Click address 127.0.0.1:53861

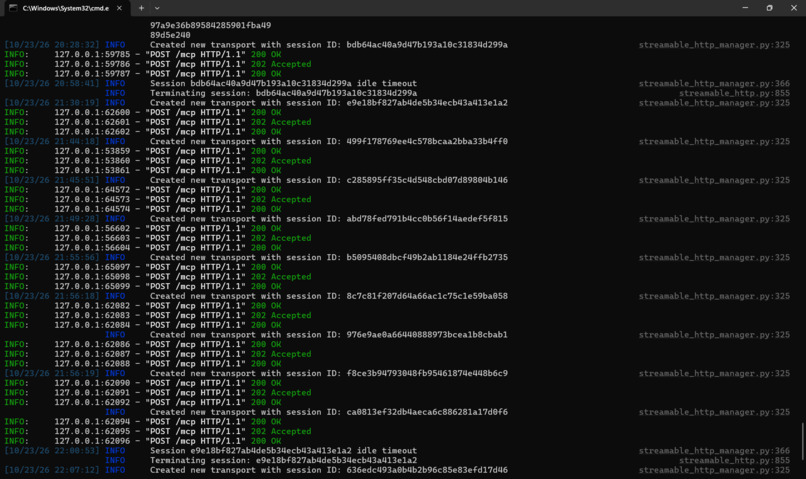coord(92,170)
